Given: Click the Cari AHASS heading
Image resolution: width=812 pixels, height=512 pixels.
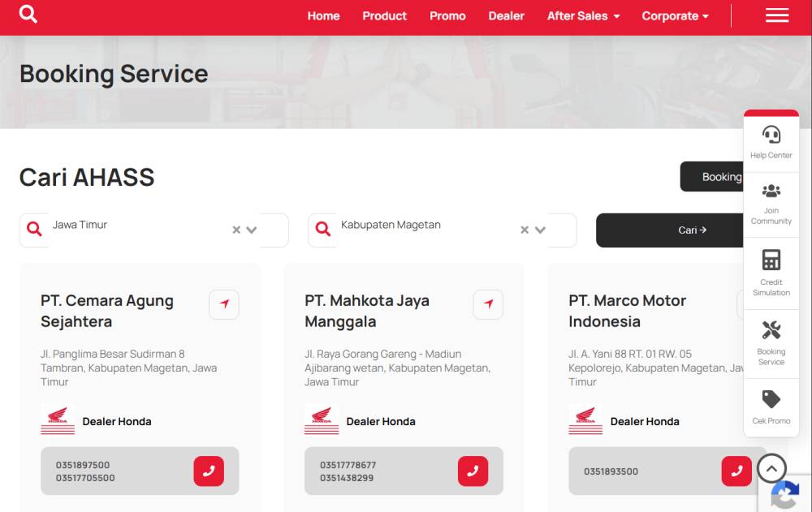Looking at the screenshot, I should pos(87,177).
